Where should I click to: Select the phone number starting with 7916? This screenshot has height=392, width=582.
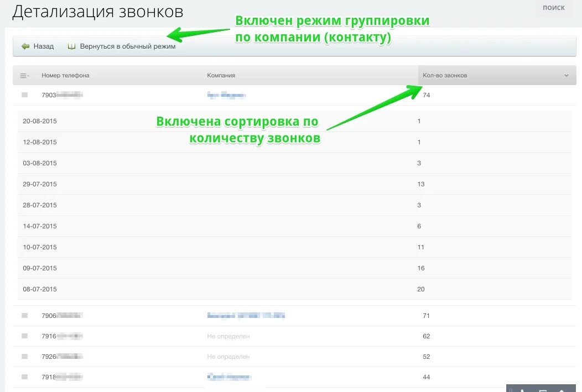(x=62, y=336)
